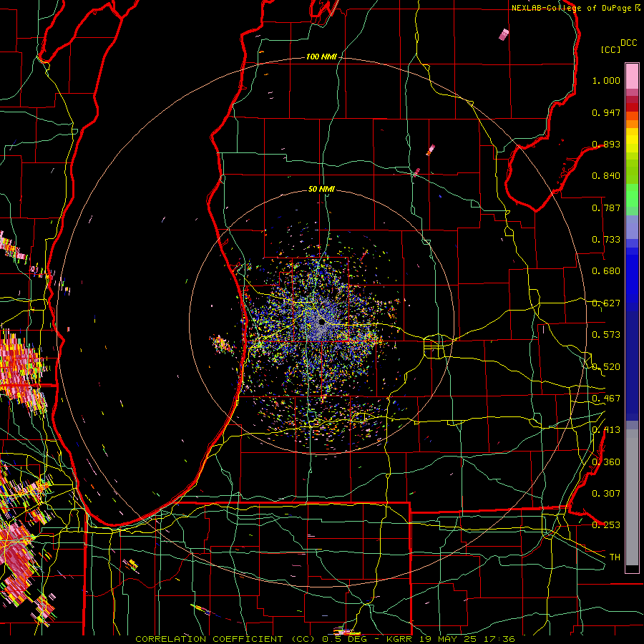This screenshot has height=644, width=644.
Task: Select the 0.307 scale value
Action: pyautogui.click(x=606, y=494)
